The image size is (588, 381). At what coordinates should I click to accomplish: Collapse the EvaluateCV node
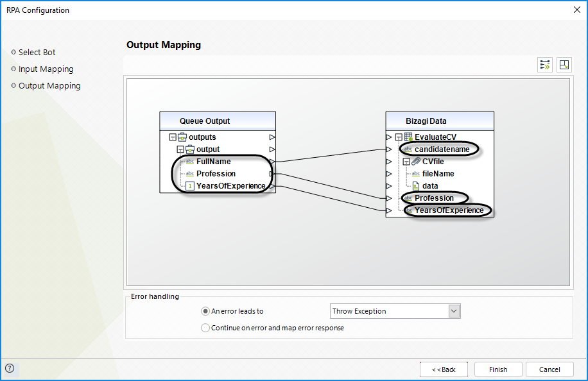[x=399, y=137]
